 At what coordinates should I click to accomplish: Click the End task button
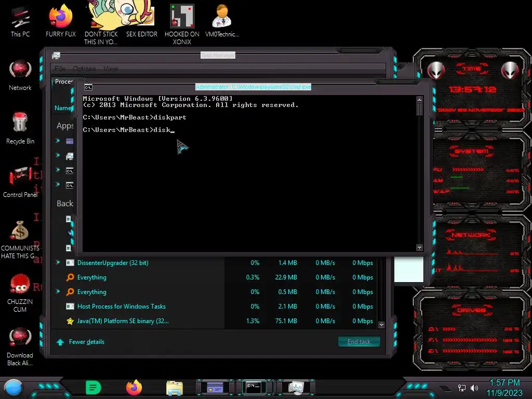click(x=359, y=342)
